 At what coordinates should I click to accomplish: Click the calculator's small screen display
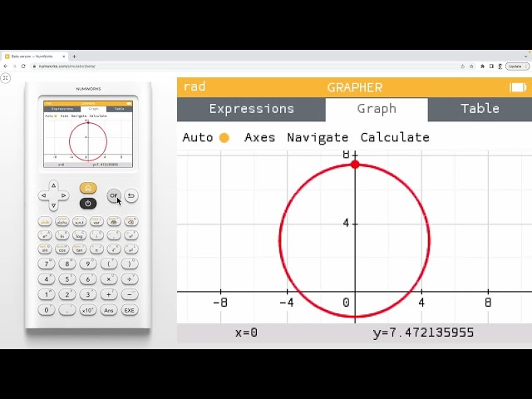(x=88, y=134)
